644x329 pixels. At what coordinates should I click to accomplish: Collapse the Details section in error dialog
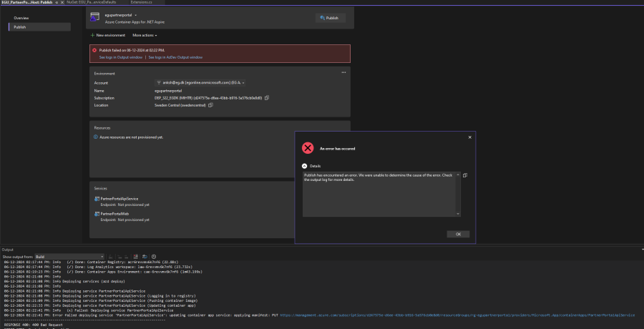tap(304, 166)
